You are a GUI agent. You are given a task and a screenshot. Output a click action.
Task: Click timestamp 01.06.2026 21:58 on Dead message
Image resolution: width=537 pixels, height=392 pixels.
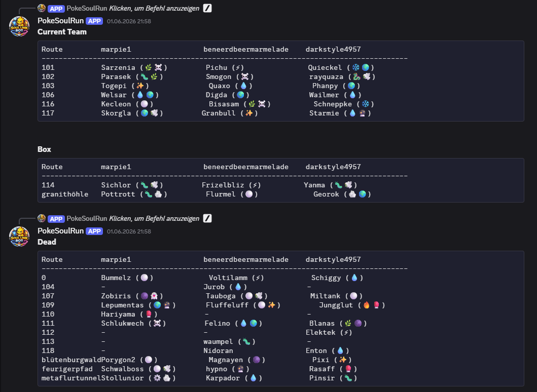tap(129, 231)
